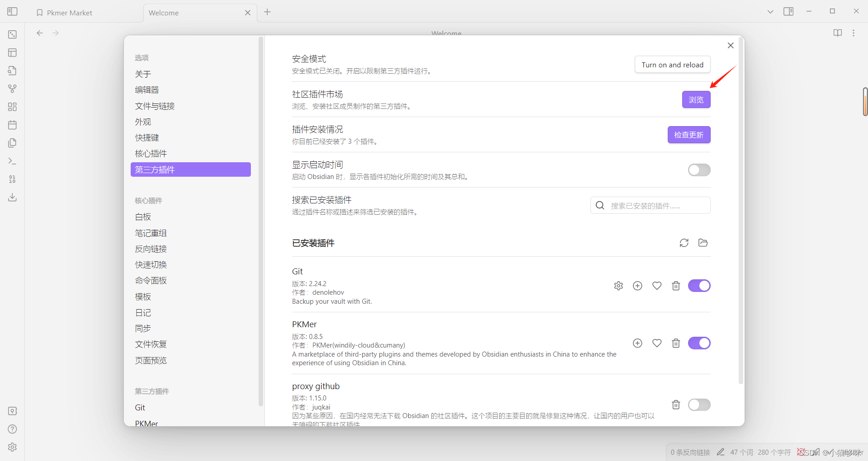Viewport: 868px width, 461px height.
Task: Click the PKMer plugin hotkey plus icon
Action: [x=637, y=343]
